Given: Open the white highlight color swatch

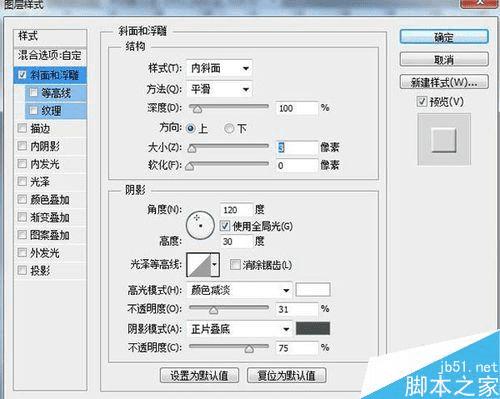Looking at the screenshot, I should (x=313, y=290).
